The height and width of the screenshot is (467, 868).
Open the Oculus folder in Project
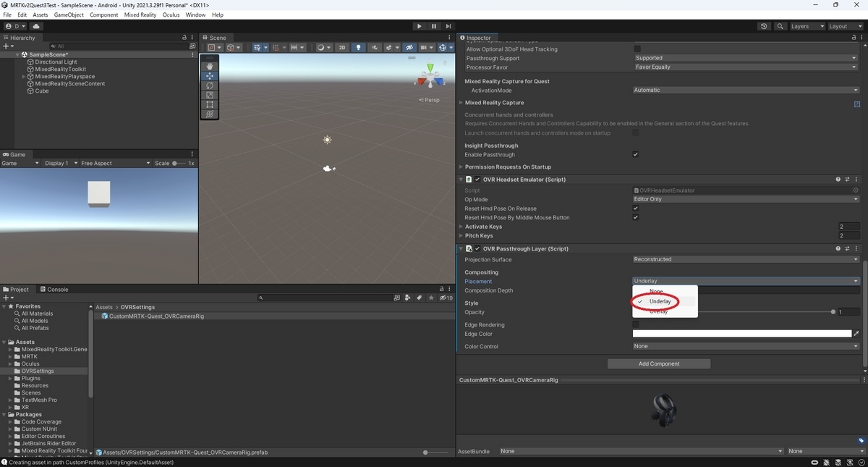(30, 363)
